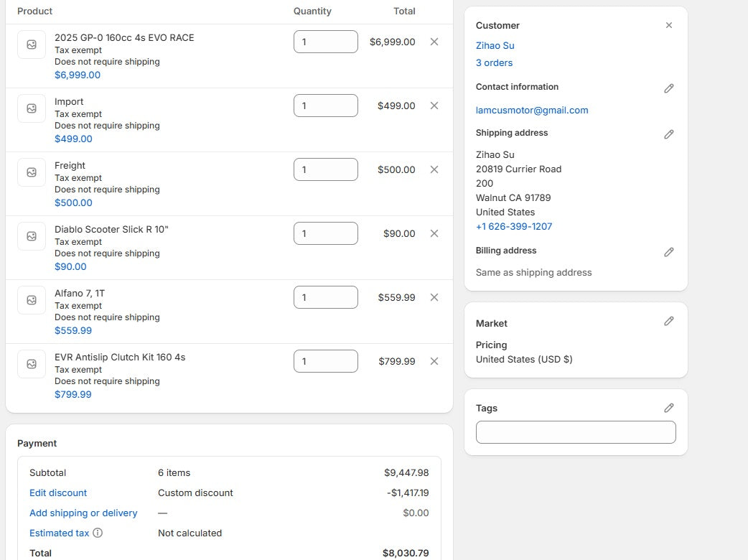Select the subtotal amount $9,447.98
Viewport: 748px width, 560px height.
pos(406,472)
